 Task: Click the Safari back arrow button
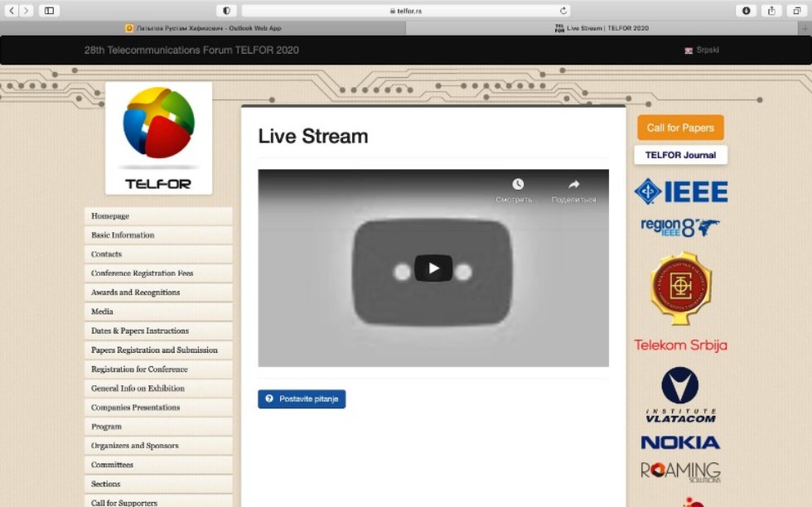12,11
